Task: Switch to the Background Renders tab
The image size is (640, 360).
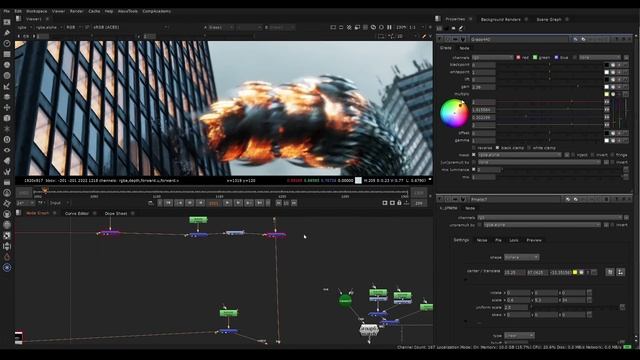Action: [x=500, y=19]
